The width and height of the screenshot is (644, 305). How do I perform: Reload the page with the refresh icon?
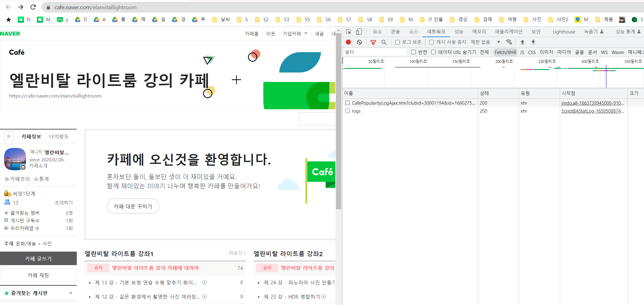pyautogui.click(x=33, y=7)
